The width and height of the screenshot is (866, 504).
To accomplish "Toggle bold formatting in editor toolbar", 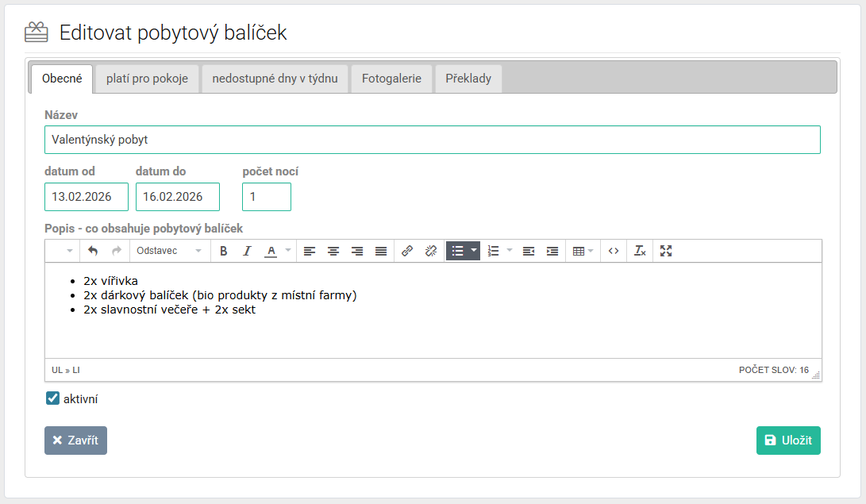I will (224, 251).
